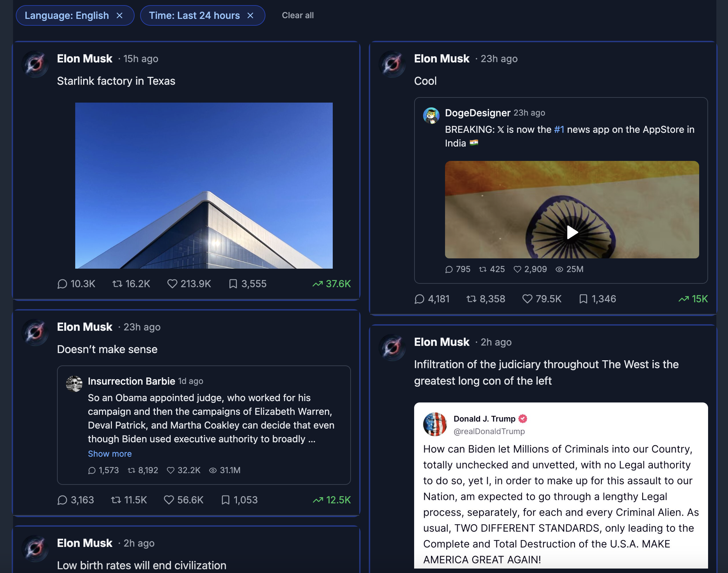Open the Donald J. Trump embedded post image
728x573 pixels.
click(x=561, y=485)
